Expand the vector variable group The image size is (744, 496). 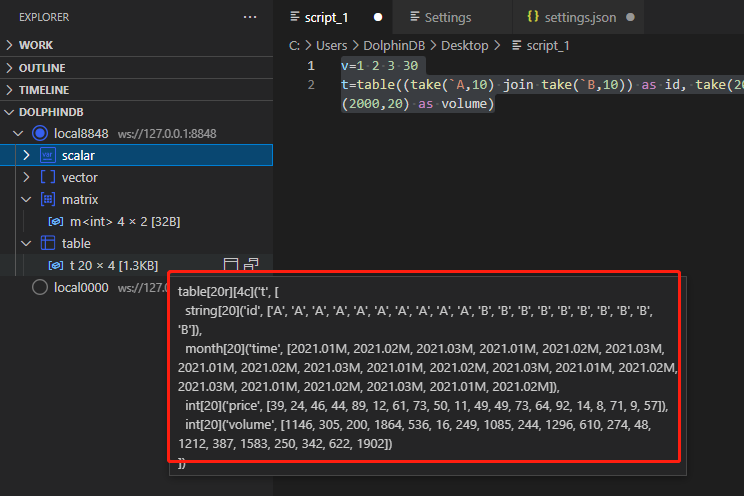tap(27, 177)
